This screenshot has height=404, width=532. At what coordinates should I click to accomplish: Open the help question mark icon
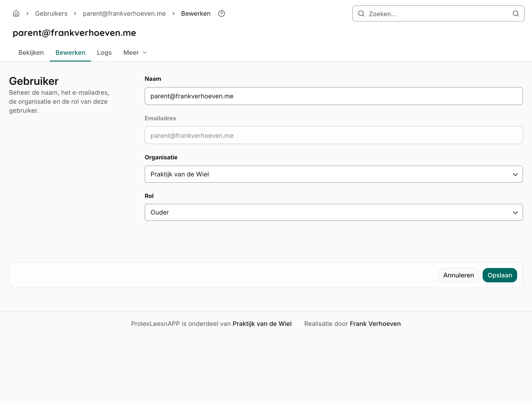pos(221,13)
